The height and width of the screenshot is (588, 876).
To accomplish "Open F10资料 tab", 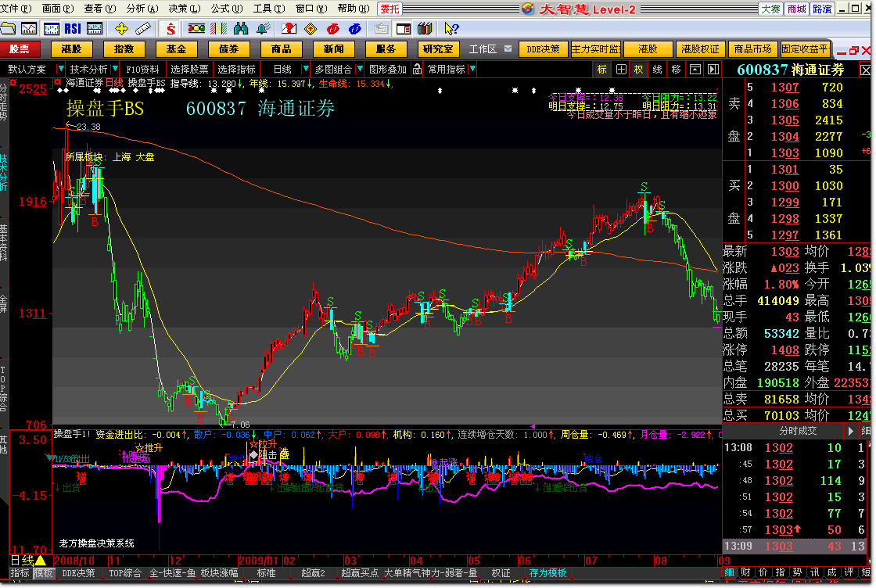I will click(142, 70).
